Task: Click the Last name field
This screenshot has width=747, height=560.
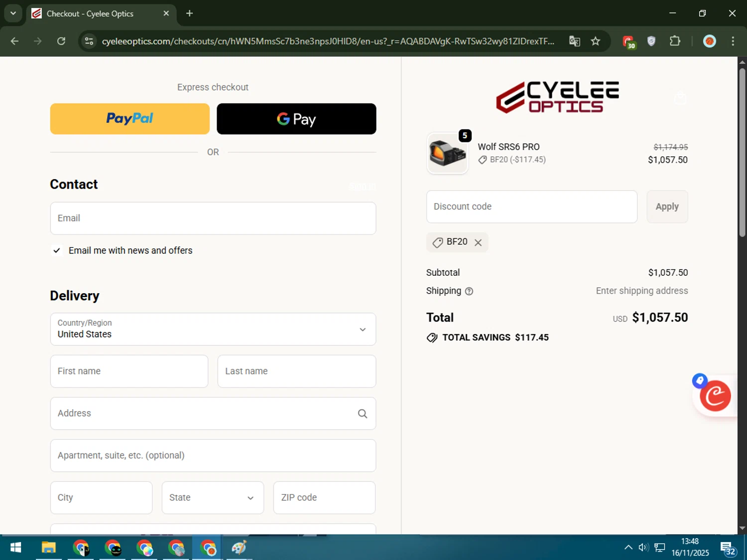Action: [297, 371]
